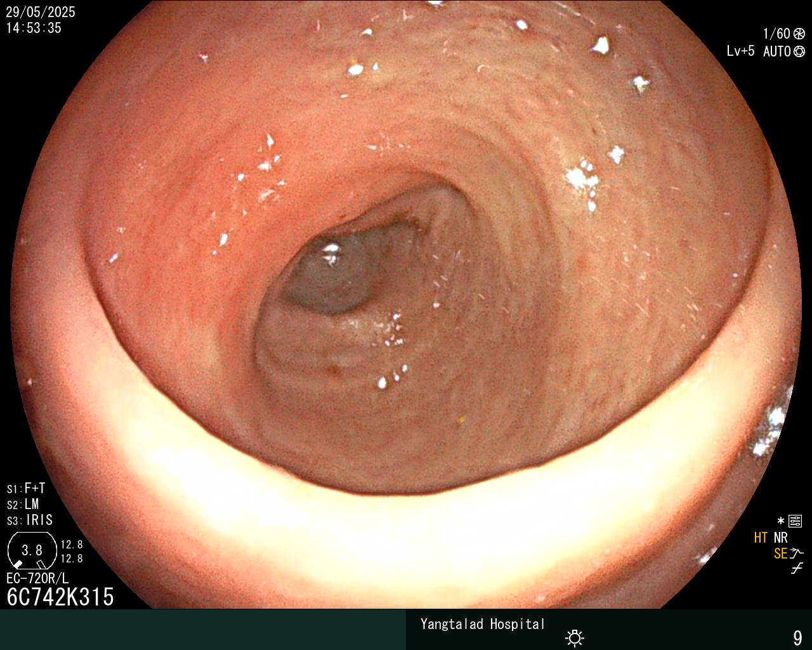Viewport: 812px width, 650px height.
Task: Click the Lv+5 brightness level indicator
Action: click(740, 51)
